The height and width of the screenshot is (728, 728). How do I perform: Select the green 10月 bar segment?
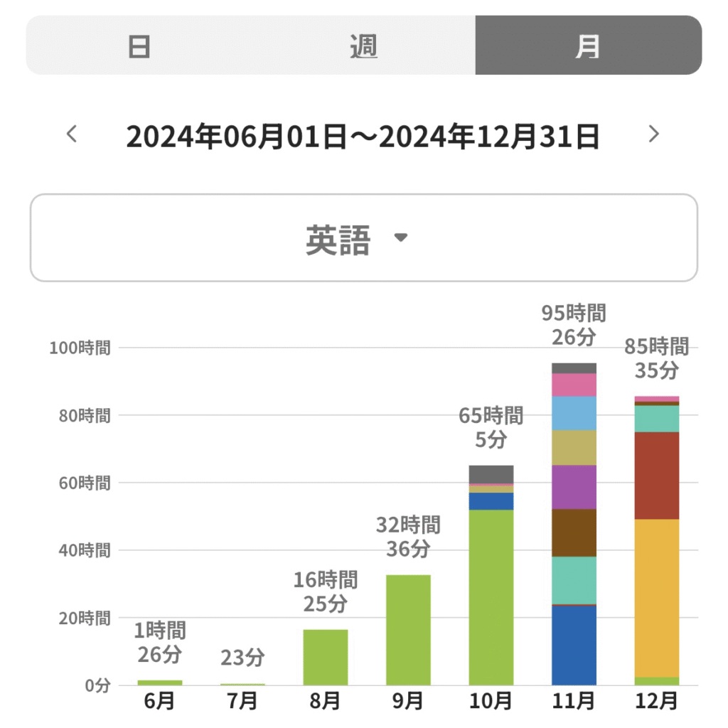click(x=491, y=597)
